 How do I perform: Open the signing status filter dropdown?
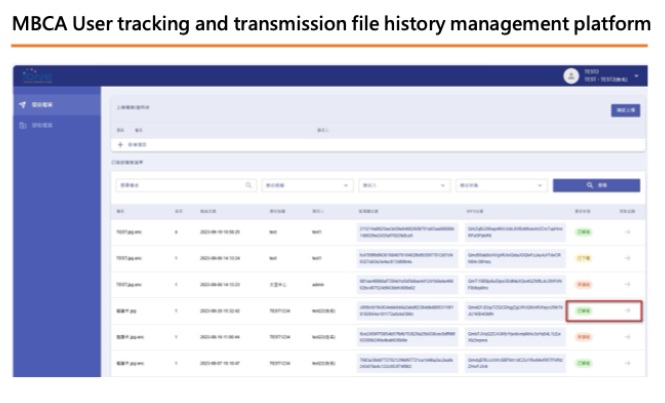point(501,185)
